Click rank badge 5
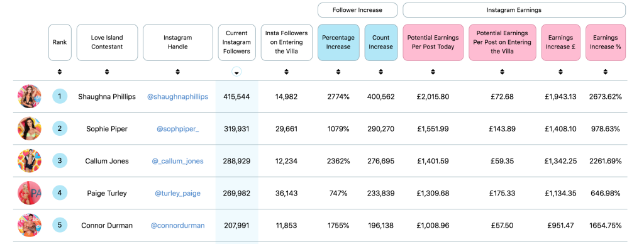Image resolution: width=644 pixels, height=244 pixels. pyautogui.click(x=60, y=225)
